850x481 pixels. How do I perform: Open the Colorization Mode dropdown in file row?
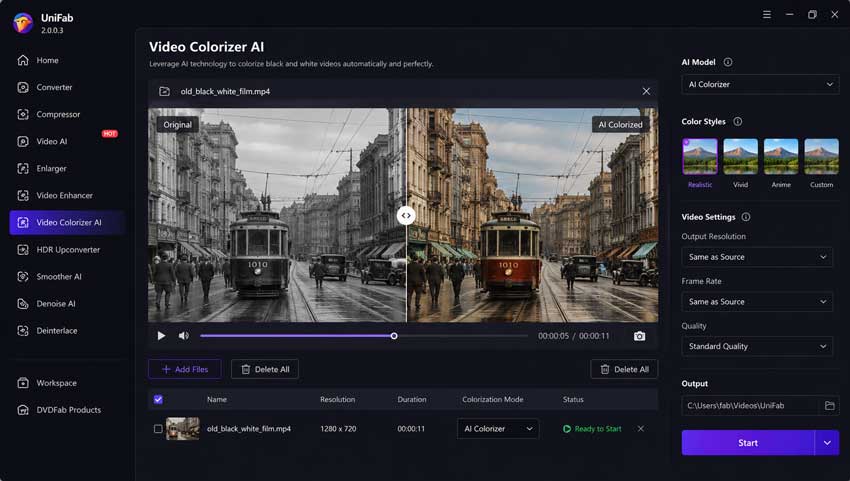tap(498, 429)
